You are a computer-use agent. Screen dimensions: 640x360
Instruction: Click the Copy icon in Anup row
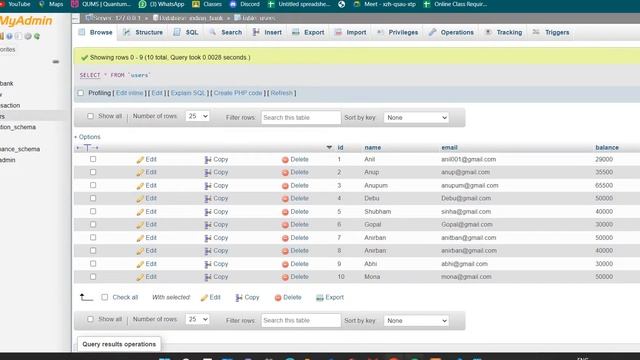click(x=208, y=173)
